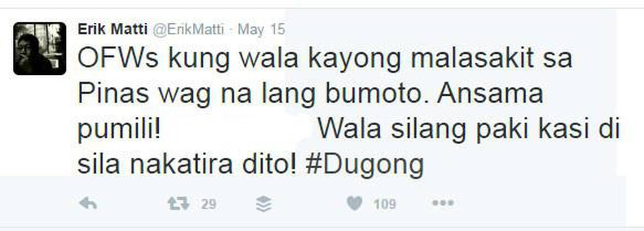View the 29 retweets count
This screenshot has width=644, height=231.
point(208,205)
